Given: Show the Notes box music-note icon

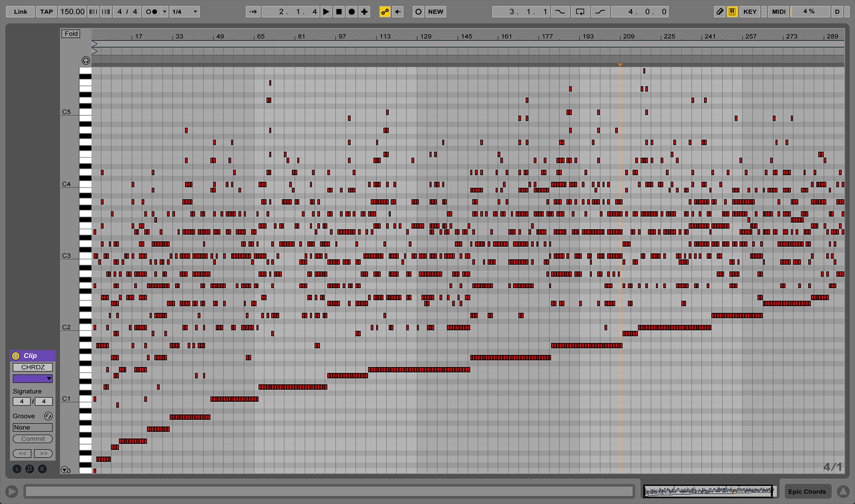Looking at the screenshot, I should pos(29,469).
